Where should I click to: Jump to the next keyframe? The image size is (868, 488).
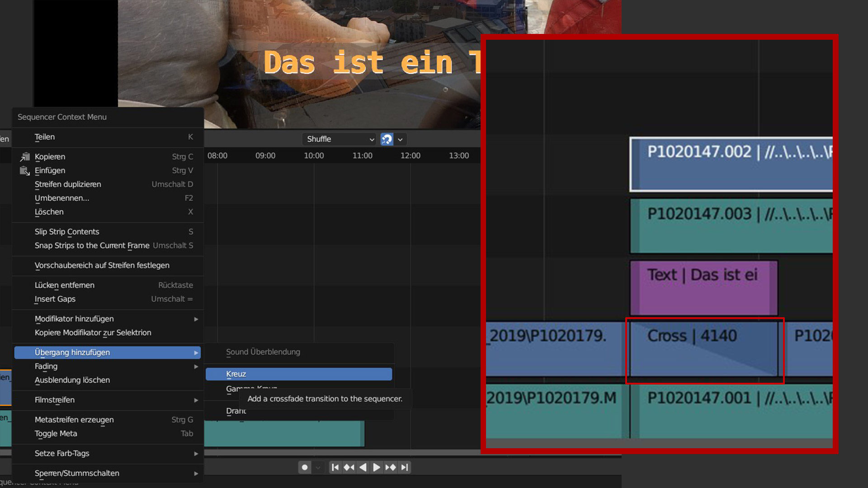tap(391, 467)
